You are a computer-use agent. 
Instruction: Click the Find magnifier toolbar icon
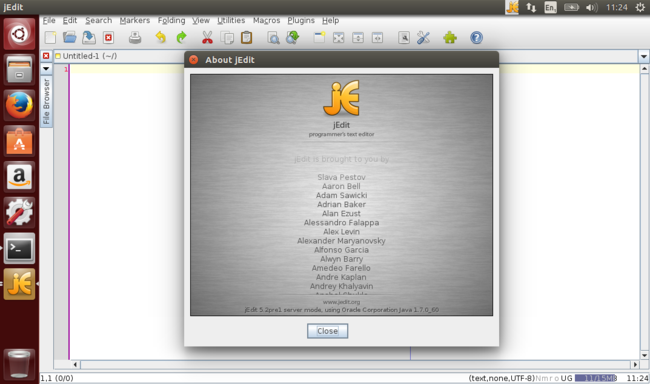pos(273,38)
